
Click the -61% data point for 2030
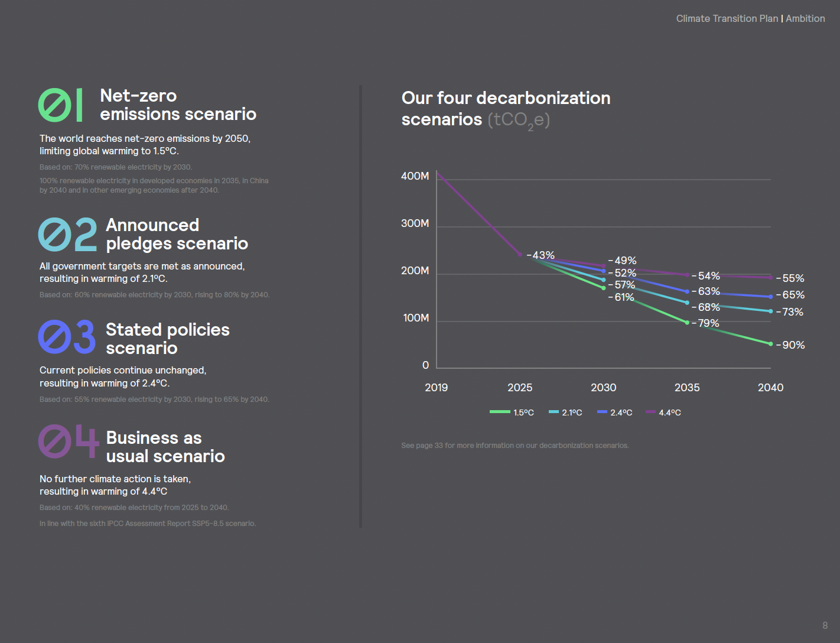pos(603,288)
